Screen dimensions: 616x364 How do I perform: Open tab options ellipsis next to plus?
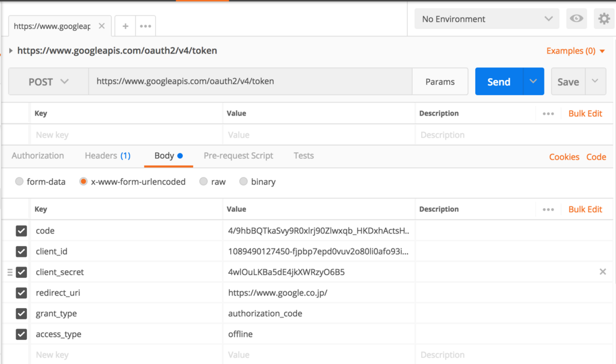[x=146, y=26]
